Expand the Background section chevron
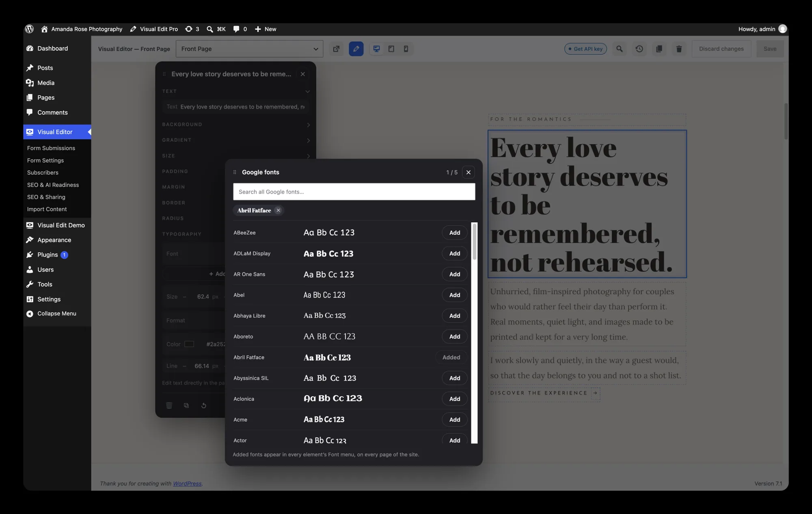Viewport: 812px width, 514px height. [x=308, y=125]
